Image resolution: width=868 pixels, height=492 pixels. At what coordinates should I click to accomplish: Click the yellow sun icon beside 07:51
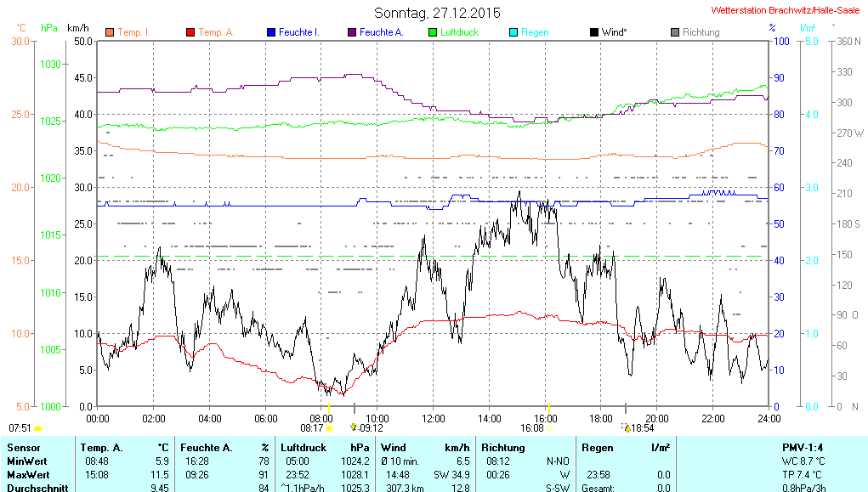[37, 428]
